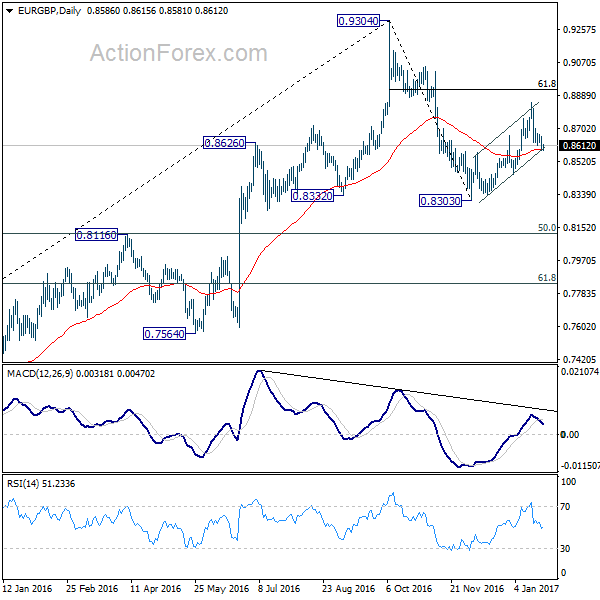Click the 0.79705 price axis value
The image size is (600, 600).
579,261
